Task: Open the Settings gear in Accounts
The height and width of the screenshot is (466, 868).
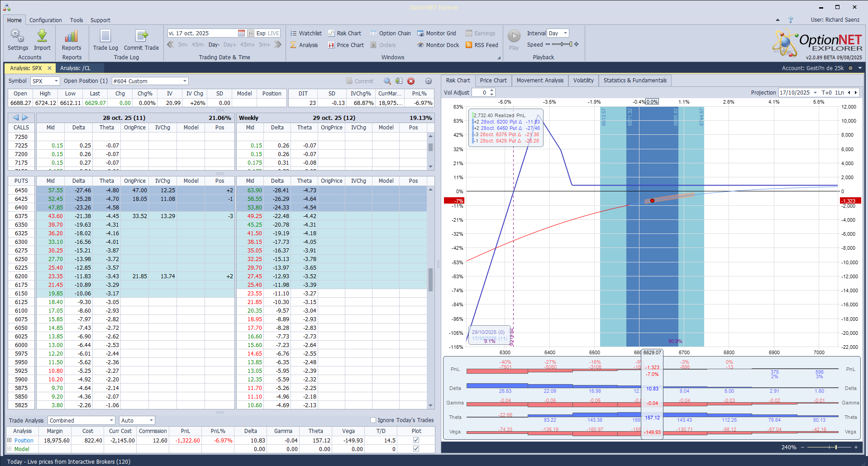Action: pyautogui.click(x=18, y=40)
